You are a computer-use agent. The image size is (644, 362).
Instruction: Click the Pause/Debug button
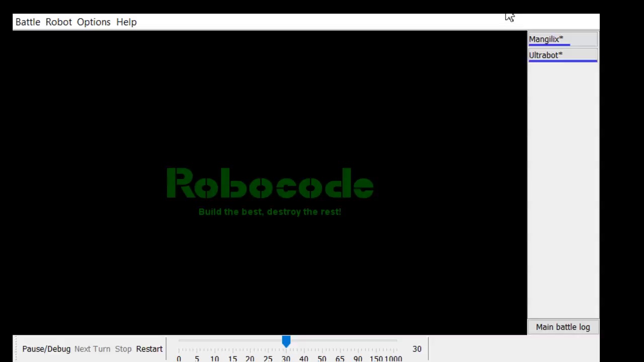coord(46,349)
